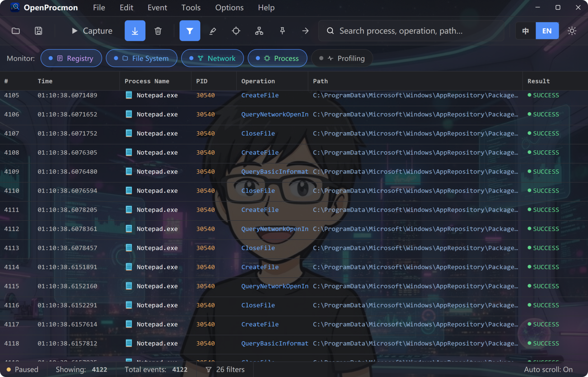
Task: Click the Notepad icon in row 4111
Action: click(129, 210)
